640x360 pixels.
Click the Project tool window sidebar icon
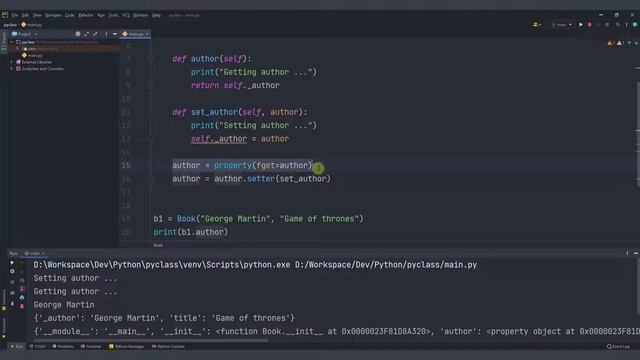(4, 41)
